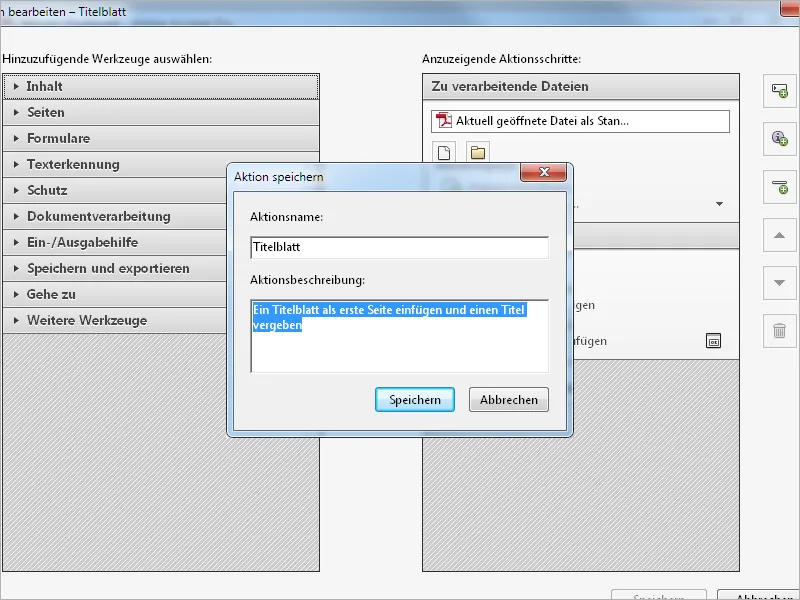Viewport: 800px width, 600px height.
Task: Click the Aktionsbeschreibung text area
Action: tap(399, 336)
